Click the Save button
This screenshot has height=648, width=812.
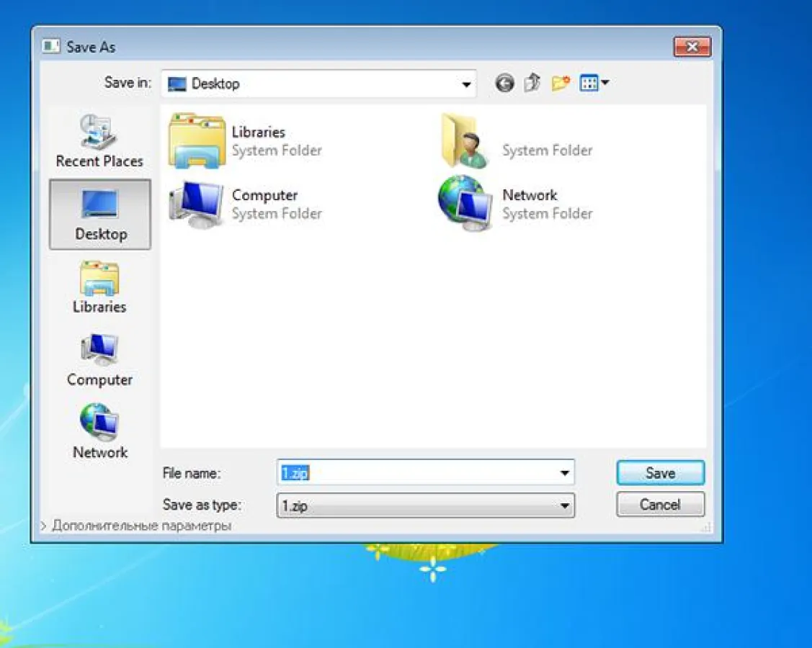click(x=660, y=473)
